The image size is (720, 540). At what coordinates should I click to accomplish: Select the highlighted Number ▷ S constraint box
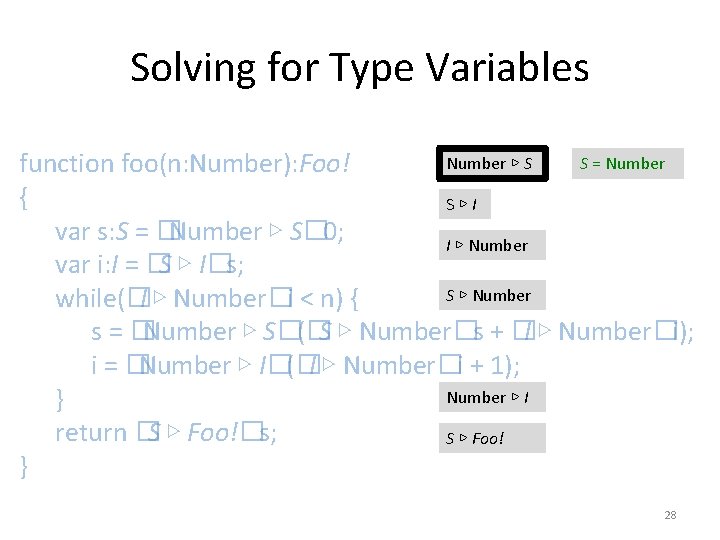click(x=489, y=164)
